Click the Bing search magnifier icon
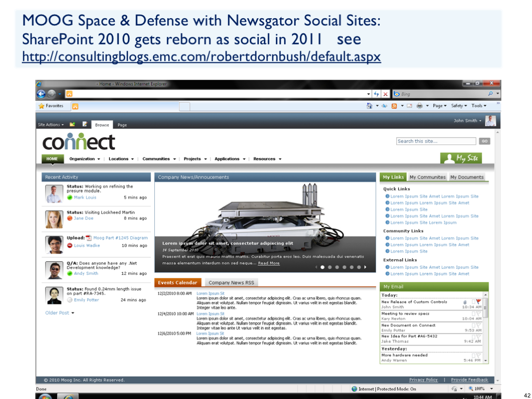This screenshot has height=399, width=532. tap(490, 94)
